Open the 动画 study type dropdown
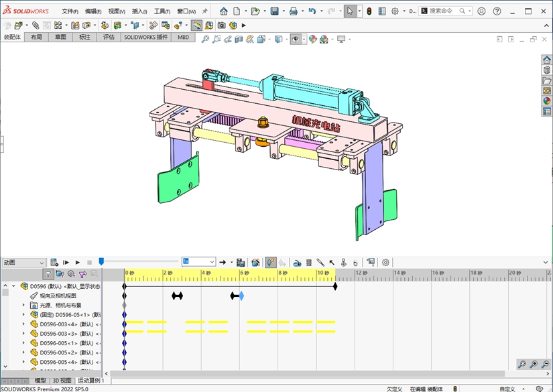The height and width of the screenshot is (392, 553). 23,263
